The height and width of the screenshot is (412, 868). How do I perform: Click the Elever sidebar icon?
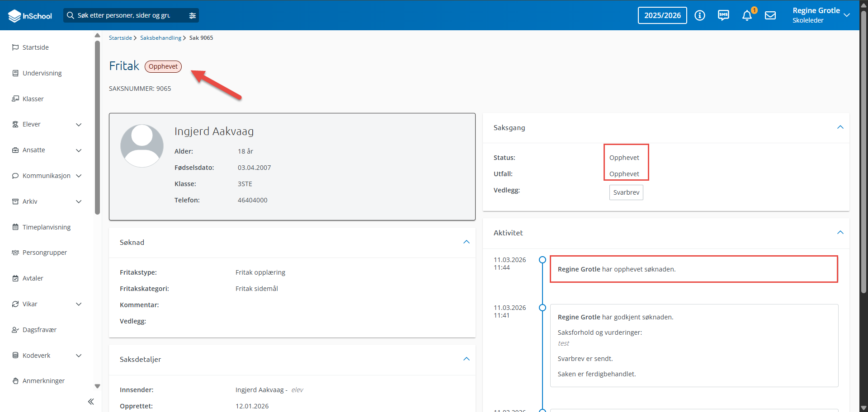pyautogui.click(x=15, y=124)
